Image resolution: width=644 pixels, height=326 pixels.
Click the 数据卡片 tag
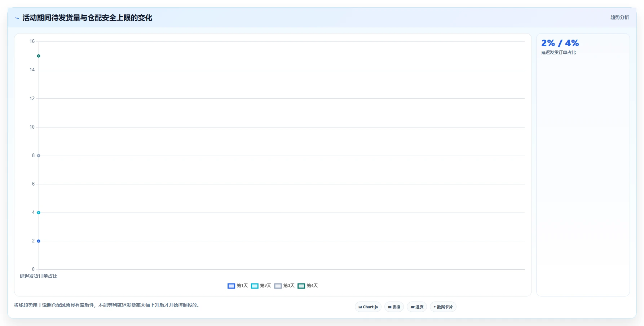click(443, 307)
